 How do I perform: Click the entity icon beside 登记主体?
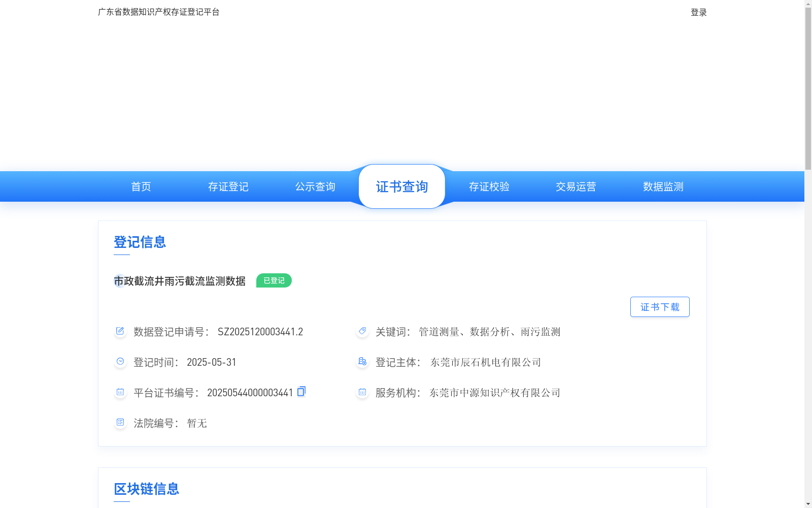click(362, 362)
